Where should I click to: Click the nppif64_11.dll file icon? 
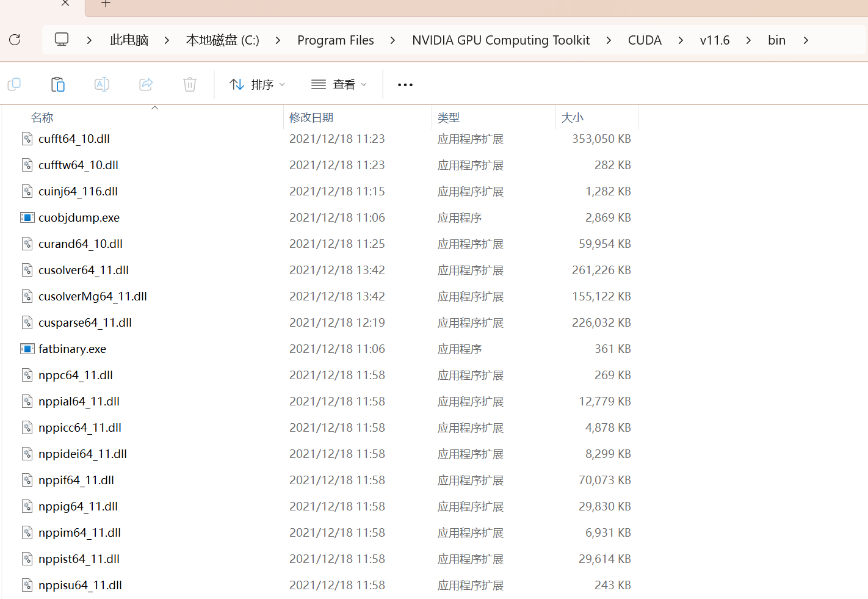coord(27,480)
